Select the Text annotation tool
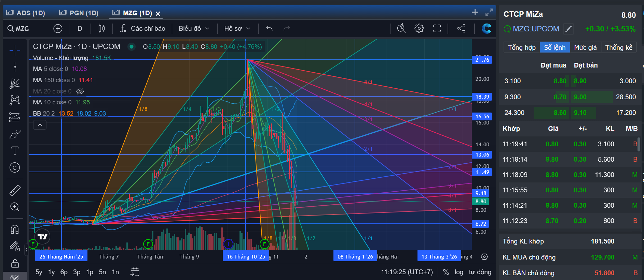 tap(15, 151)
